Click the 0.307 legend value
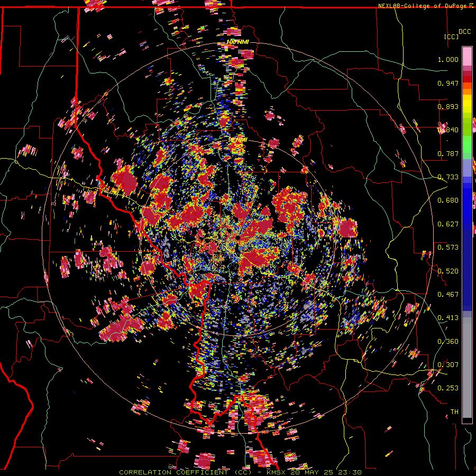476x476 pixels. coord(448,364)
